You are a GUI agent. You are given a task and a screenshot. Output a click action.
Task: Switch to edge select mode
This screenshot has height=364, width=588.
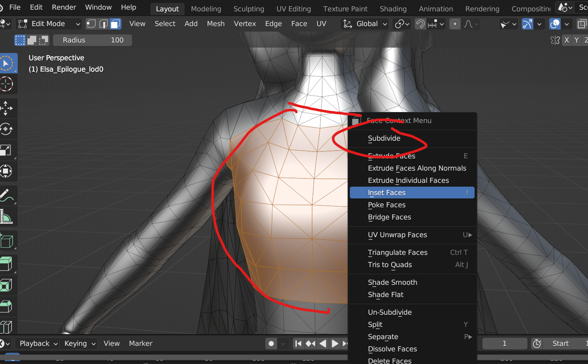[103, 24]
